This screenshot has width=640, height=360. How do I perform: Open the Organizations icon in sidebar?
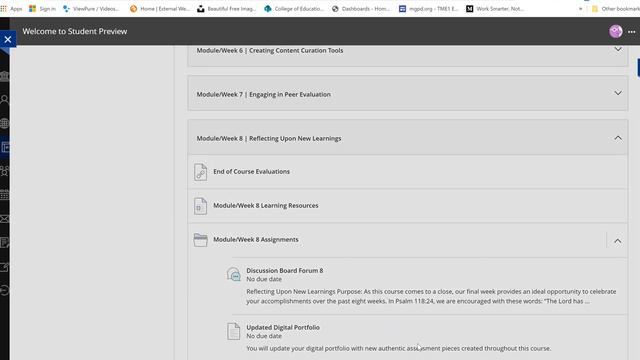click(4, 171)
